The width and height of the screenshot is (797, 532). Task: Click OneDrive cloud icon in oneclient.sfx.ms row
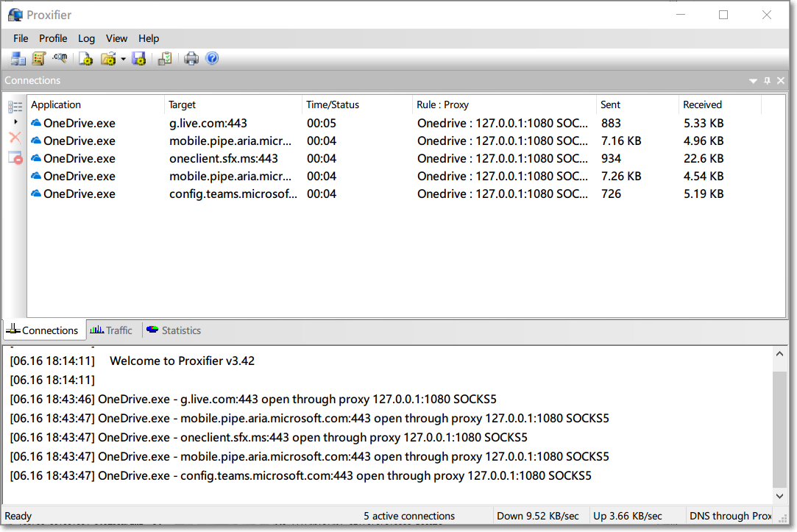pos(36,158)
